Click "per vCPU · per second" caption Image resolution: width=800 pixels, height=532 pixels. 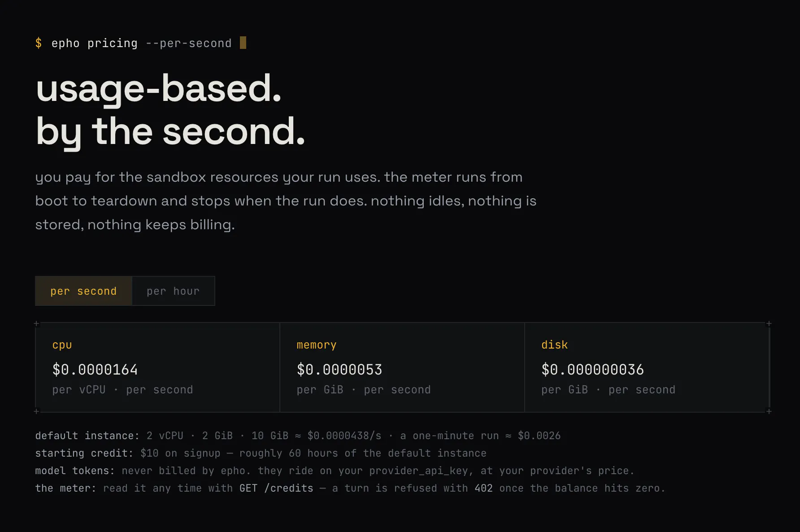click(122, 390)
